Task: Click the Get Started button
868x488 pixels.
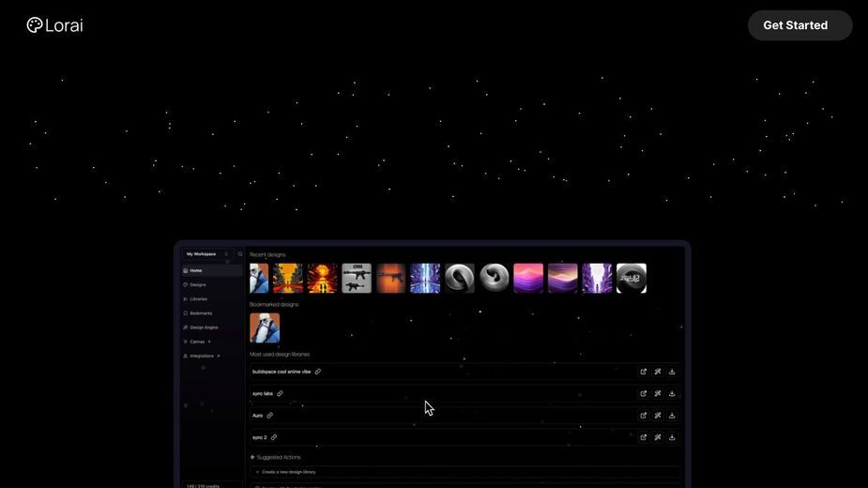Action: (x=799, y=25)
